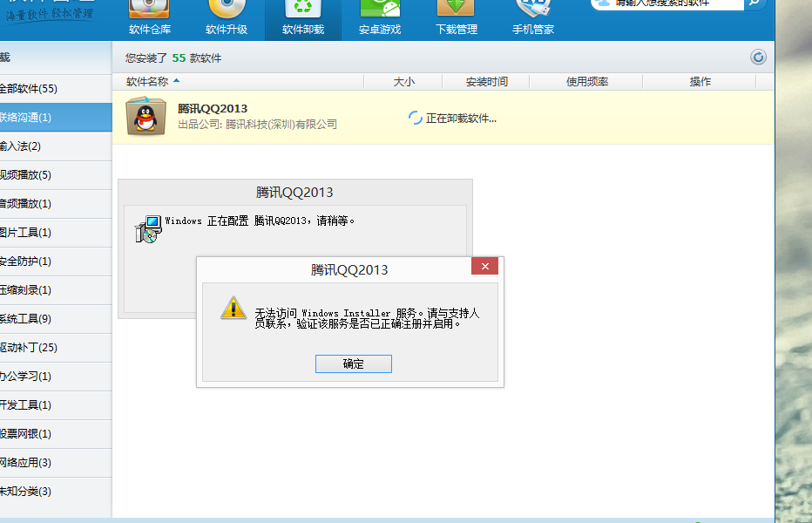The image size is (812, 523).
Task: Sort list by 安装时间 column
Action: coord(486,81)
